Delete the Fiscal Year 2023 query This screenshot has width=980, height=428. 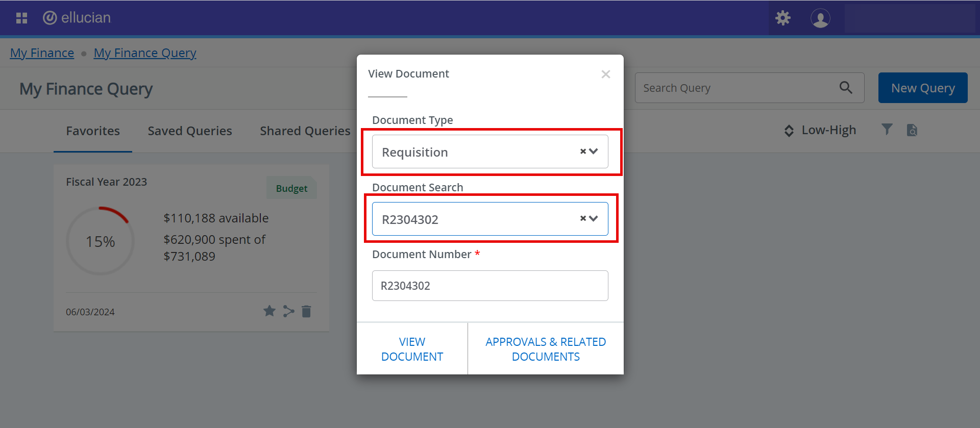[x=306, y=311]
